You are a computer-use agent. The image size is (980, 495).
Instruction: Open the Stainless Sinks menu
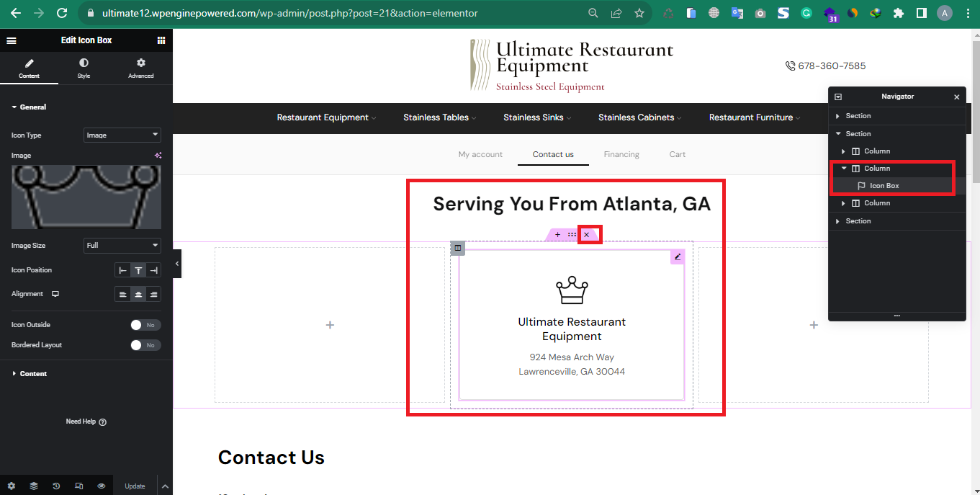pyautogui.click(x=537, y=117)
